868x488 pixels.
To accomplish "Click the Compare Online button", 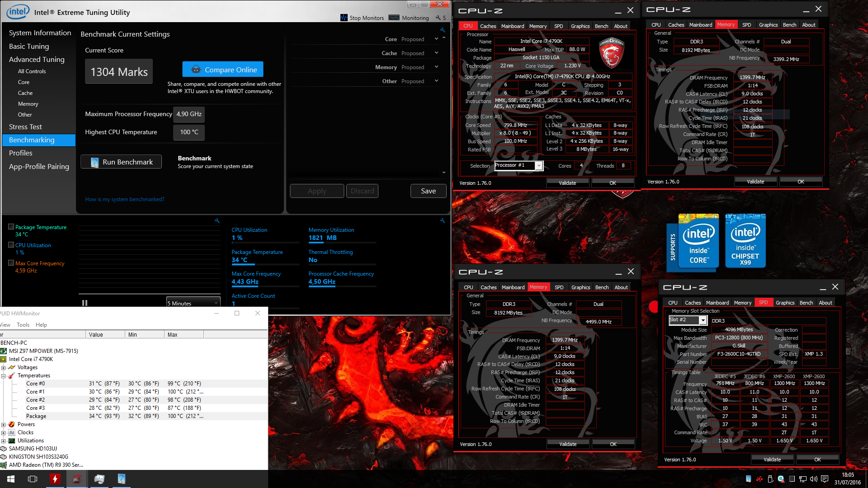I will coord(223,70).
